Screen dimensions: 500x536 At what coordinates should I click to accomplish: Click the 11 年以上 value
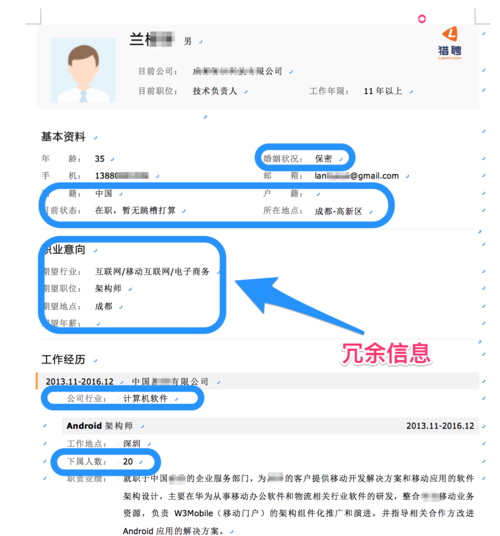[x=383, y=91]
